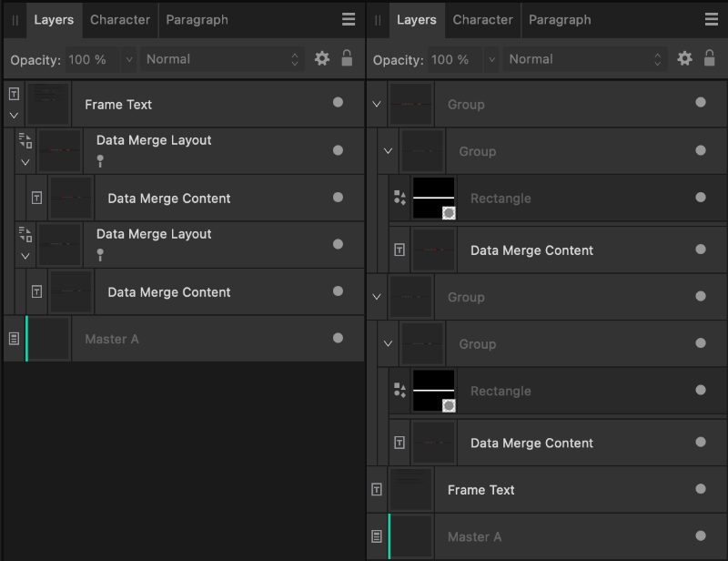Toggle visibility dot of left Frame Text layer

pos(338,102)
